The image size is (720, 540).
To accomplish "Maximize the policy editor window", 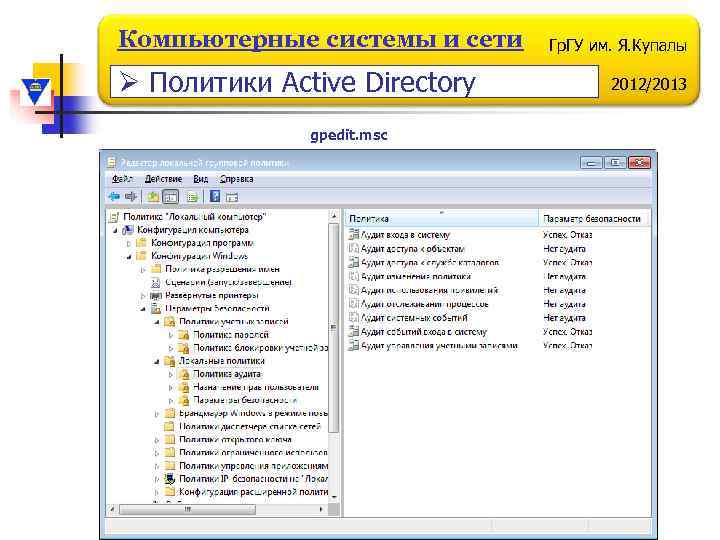I will tap(615, 163).
